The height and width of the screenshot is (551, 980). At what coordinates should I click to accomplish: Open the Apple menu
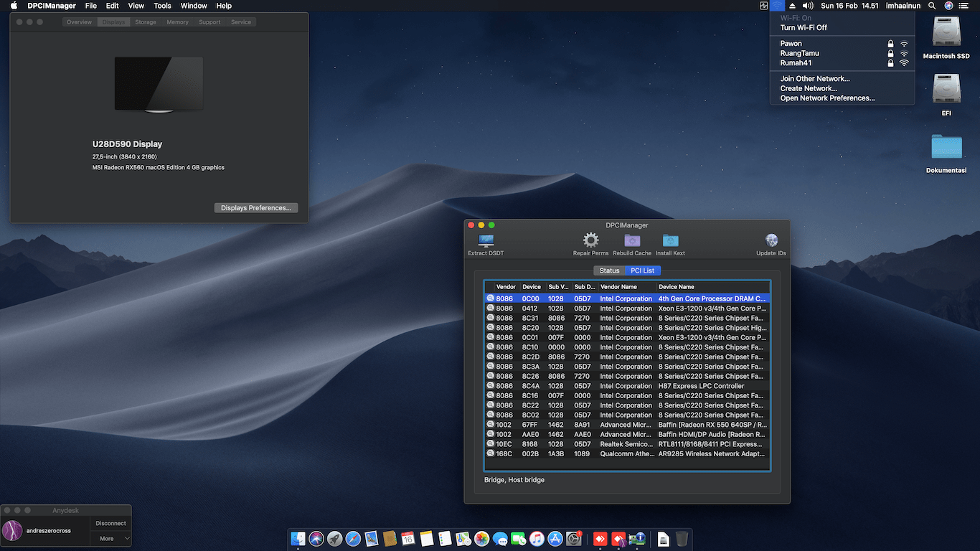14,6
